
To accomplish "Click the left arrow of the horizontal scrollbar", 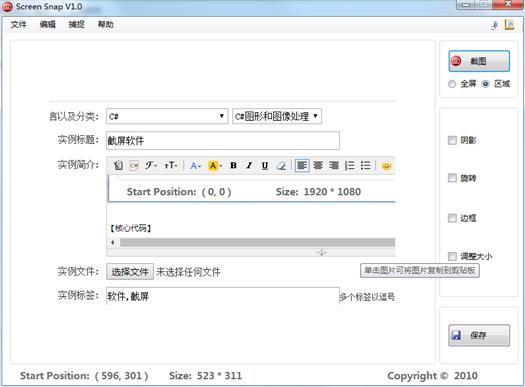I will (x=113, y=242).
